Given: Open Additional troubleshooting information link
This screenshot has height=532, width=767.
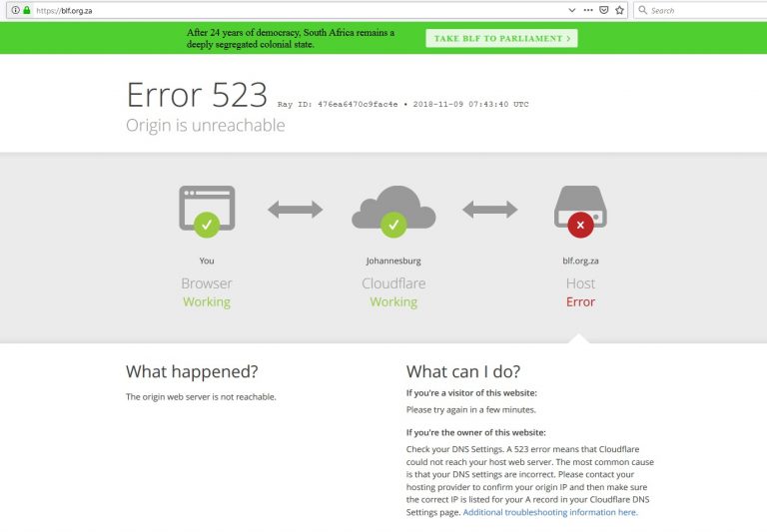Looking at the screenshot, I should [x=550, y=512].
